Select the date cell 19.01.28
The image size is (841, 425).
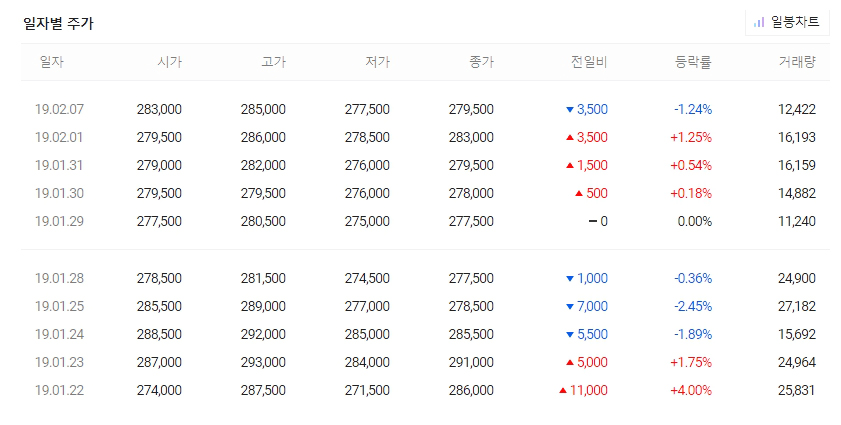coord(60,279)
